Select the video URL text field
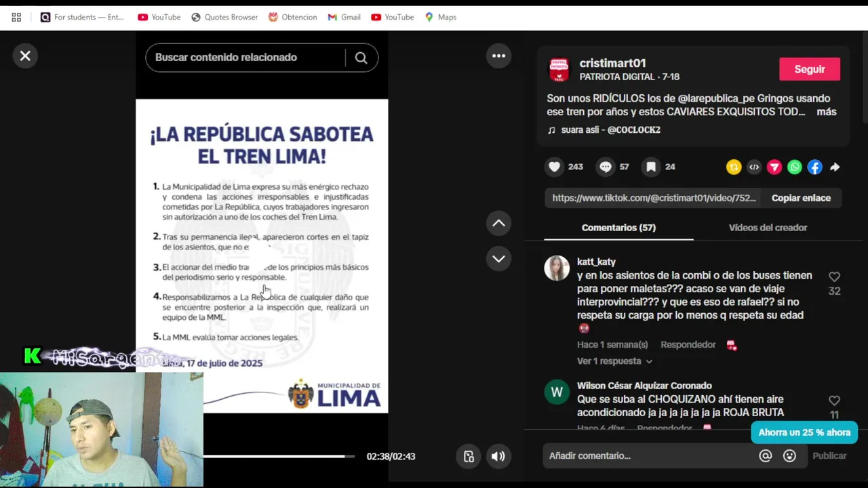The image size is (868, 488). coord(654,198)
